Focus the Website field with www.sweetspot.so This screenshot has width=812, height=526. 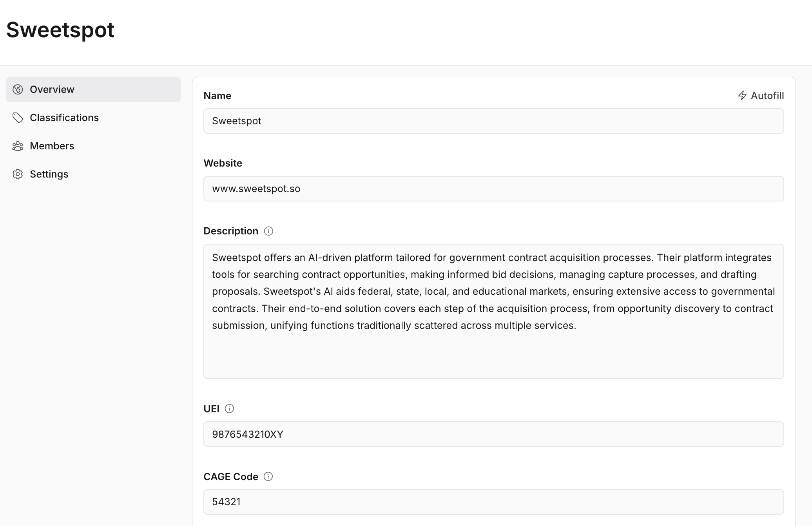pyautogui.click(x=493, y=189)
